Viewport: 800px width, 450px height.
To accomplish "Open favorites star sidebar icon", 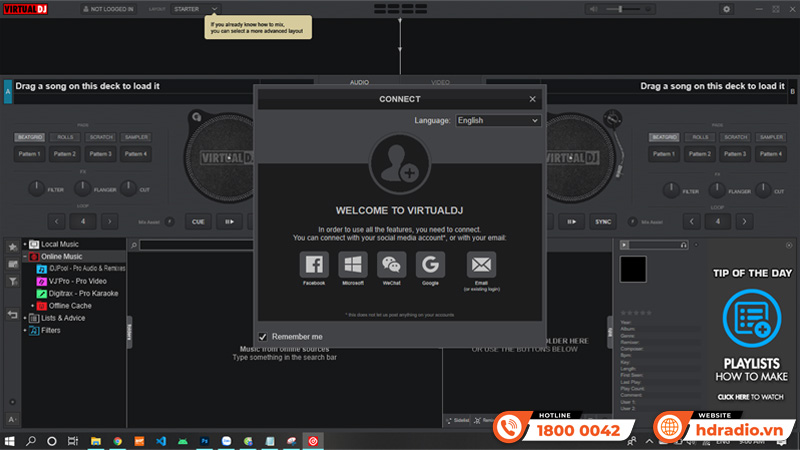I will 13,247.
